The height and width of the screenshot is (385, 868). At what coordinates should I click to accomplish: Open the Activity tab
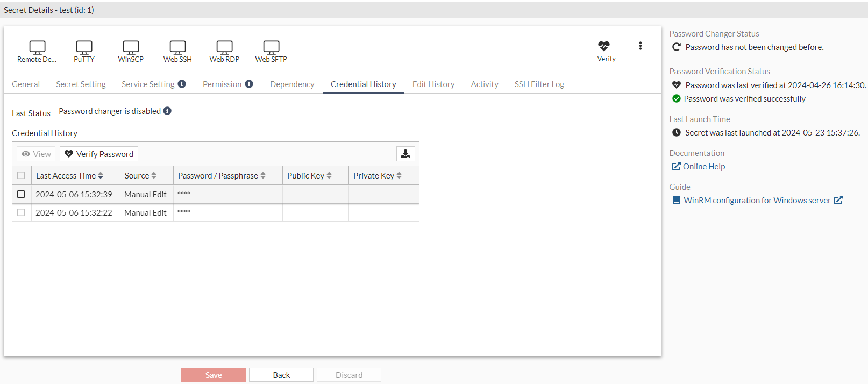[485, 84]
